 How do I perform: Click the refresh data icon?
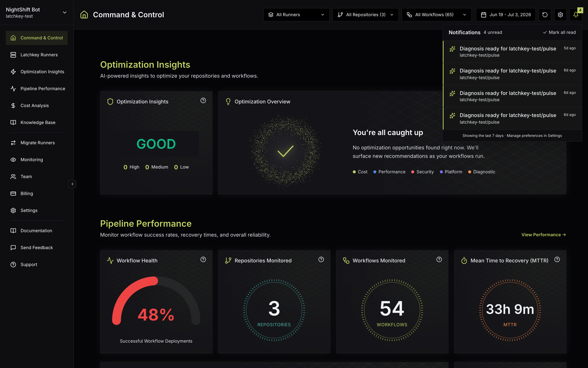click(545, 15)
